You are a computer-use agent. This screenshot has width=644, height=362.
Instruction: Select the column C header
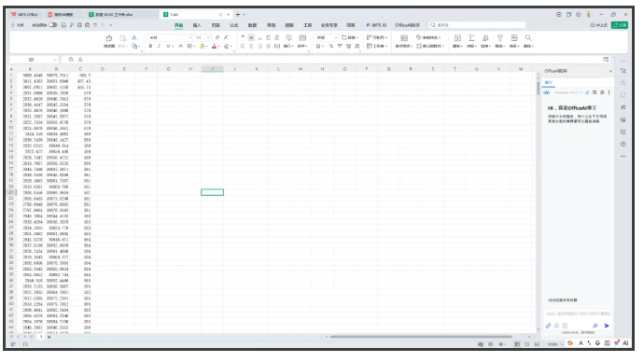tap(80, 69)
